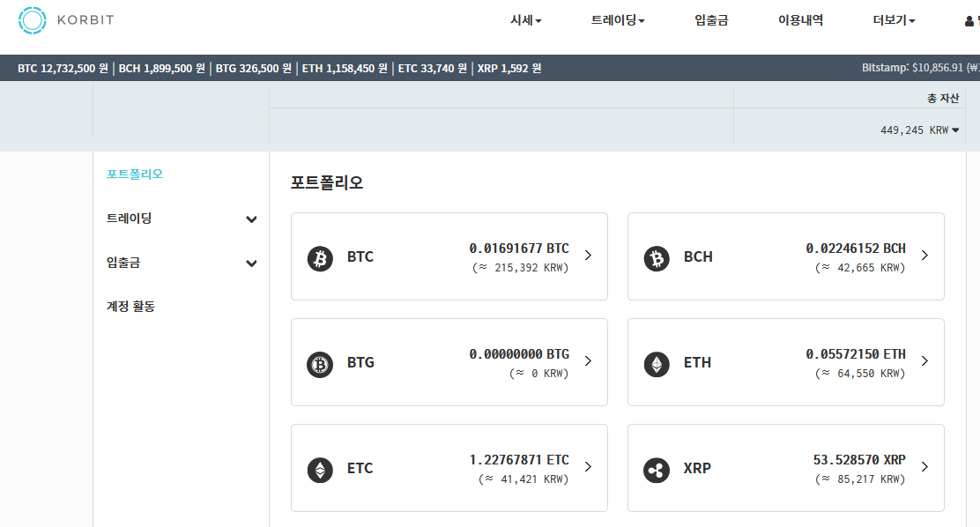
Task: Click the XRP price in ticker bar
Action: pyautogui.click(x=509, y=68)
